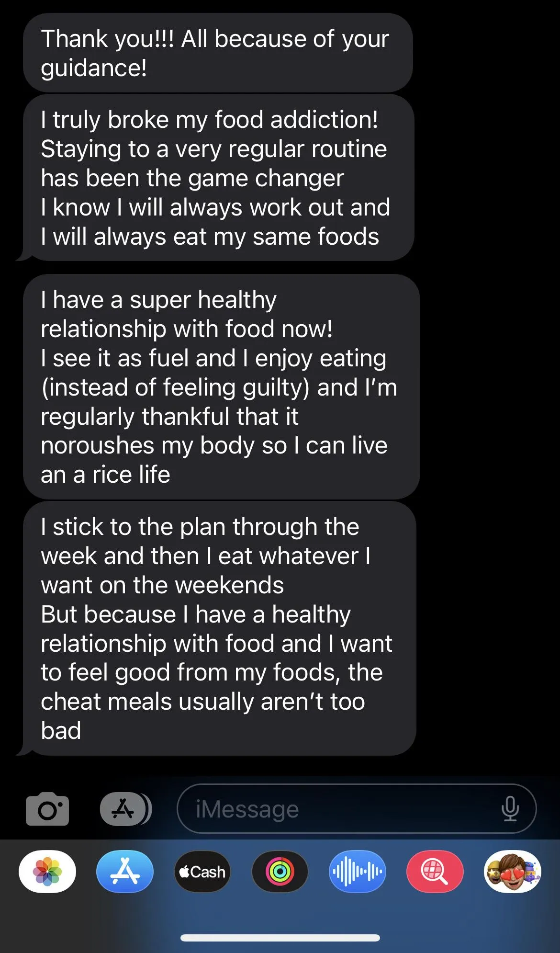
Task: Tap the "game changer" text line
Action: [192, 178]
